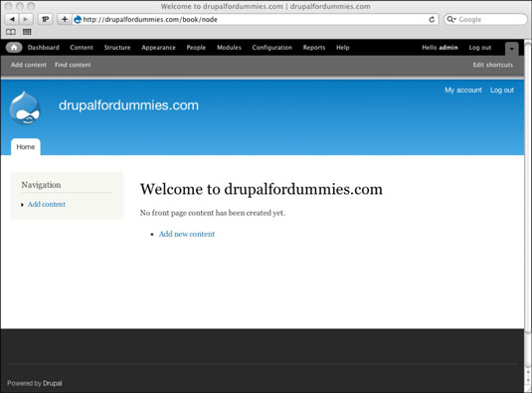Screen dimensions: 532x393
Task: Log out from the black admin toolbar
Action: coord(480,48)
